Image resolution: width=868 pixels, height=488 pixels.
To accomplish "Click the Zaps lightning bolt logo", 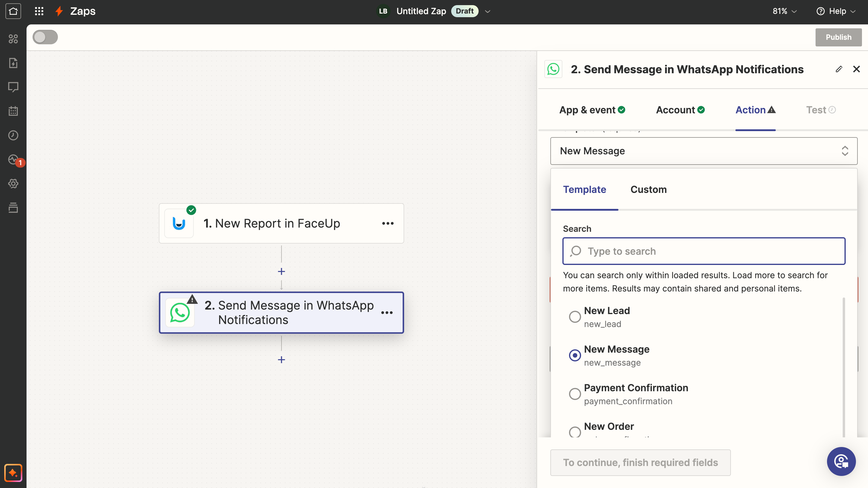I will coord(59,11).
